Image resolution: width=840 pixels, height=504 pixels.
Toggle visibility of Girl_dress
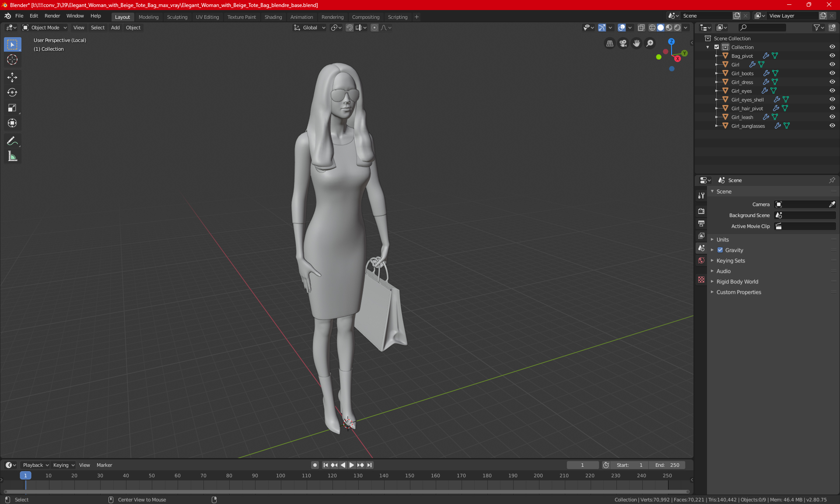pos(832,82)
